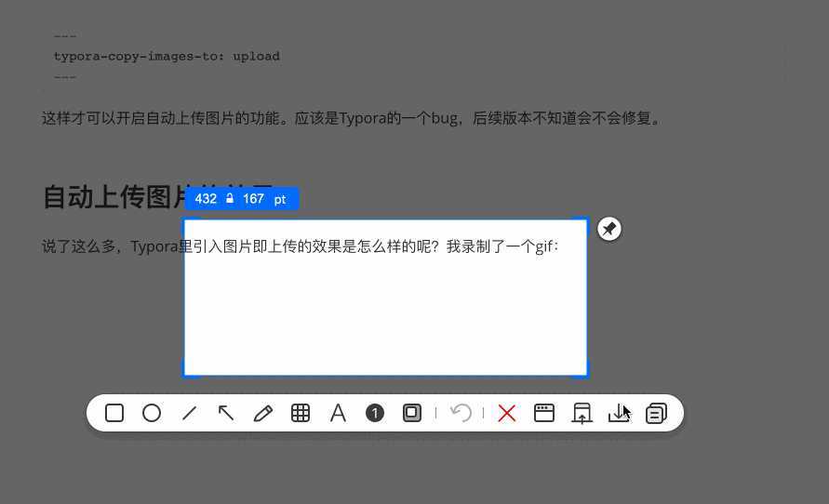Copy the screenshot to the clipboard
The width and height of the screenshot is (829, 504).
pos(656,413)
